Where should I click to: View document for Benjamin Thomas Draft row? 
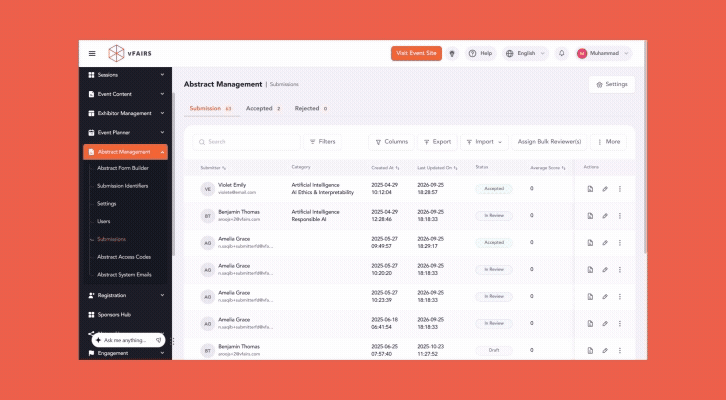click(x=590, y=350)
